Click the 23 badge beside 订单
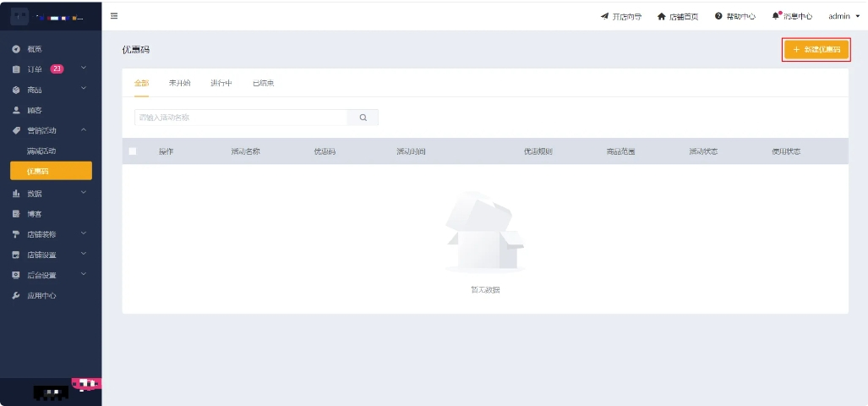This screenshot has width=868, height=406. click(57, 69)
